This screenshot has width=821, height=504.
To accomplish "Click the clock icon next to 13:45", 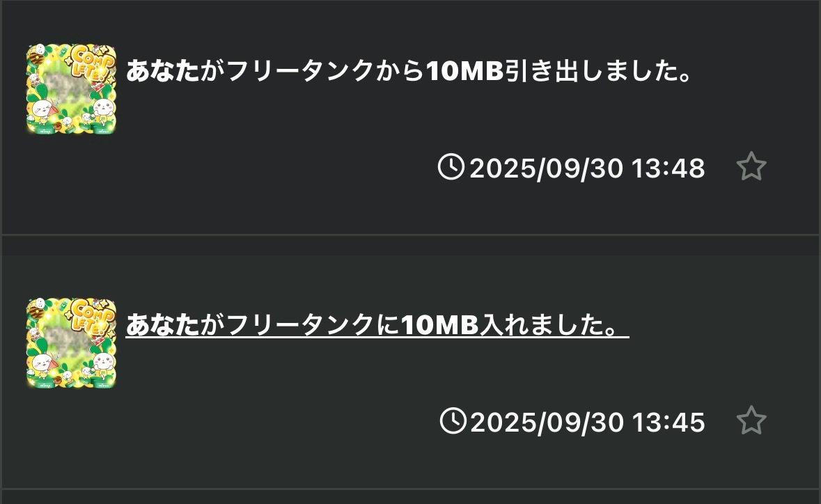I will tap(453, 421).
